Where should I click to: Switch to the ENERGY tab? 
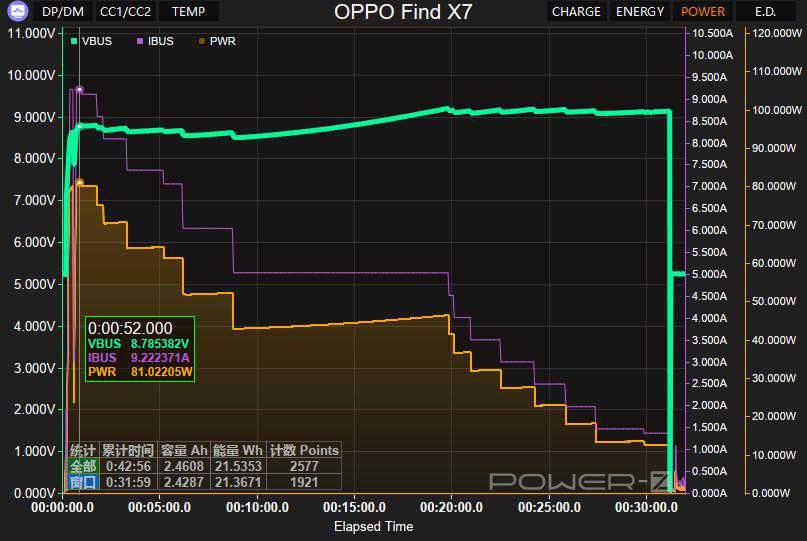[x=640, y=12]
